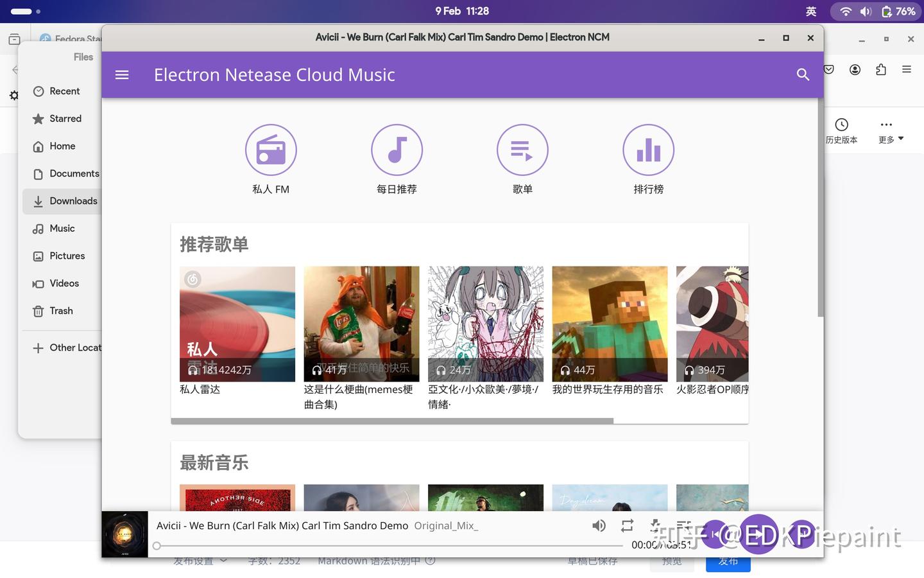Open the browser account icon

point(855,69)
